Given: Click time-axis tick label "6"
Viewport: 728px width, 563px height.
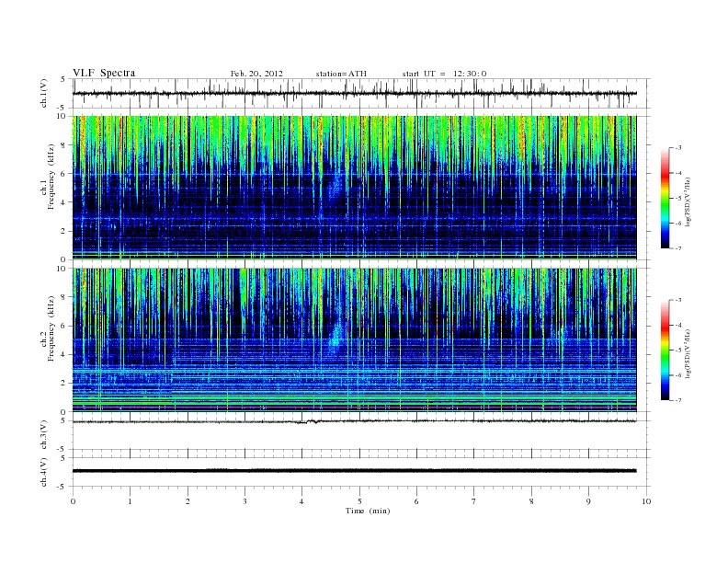Looking at the screenshot, I should click(417, 501).
